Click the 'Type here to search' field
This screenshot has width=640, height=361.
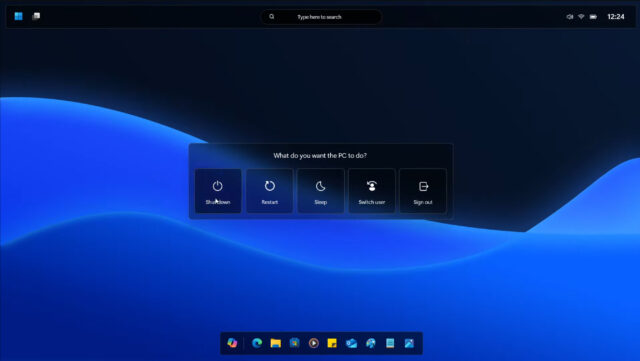click(321, 17)
